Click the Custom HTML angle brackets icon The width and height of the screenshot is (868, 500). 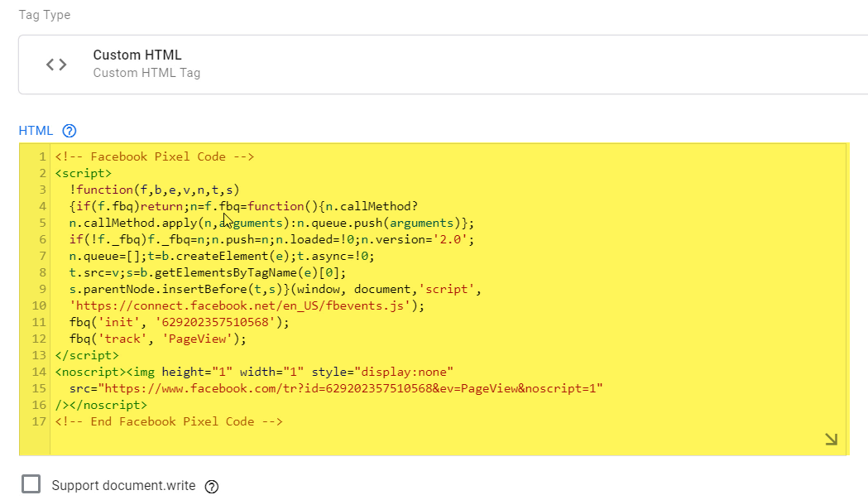(x=56, y=65)
